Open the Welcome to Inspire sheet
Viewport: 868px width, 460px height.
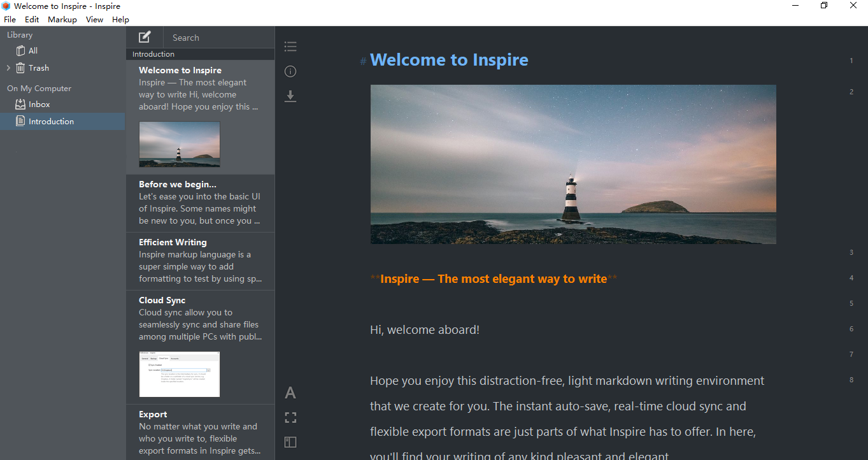point(200,117)
